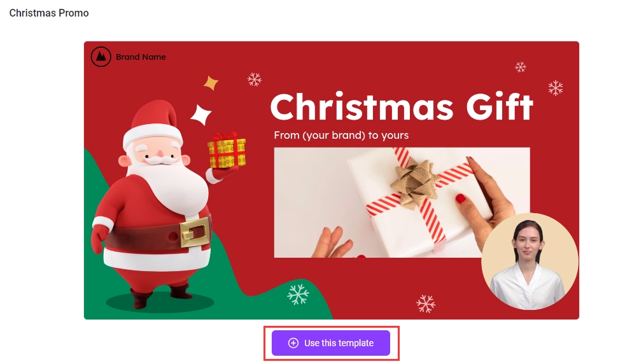Click the large snowflake at the top-right edge
Image resolution: width=632 pixels, height=364 pixels.
point(556,88)
